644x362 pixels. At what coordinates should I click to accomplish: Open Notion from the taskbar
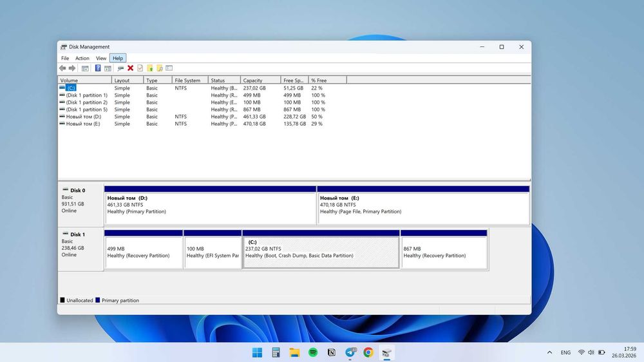coord(332,352)
